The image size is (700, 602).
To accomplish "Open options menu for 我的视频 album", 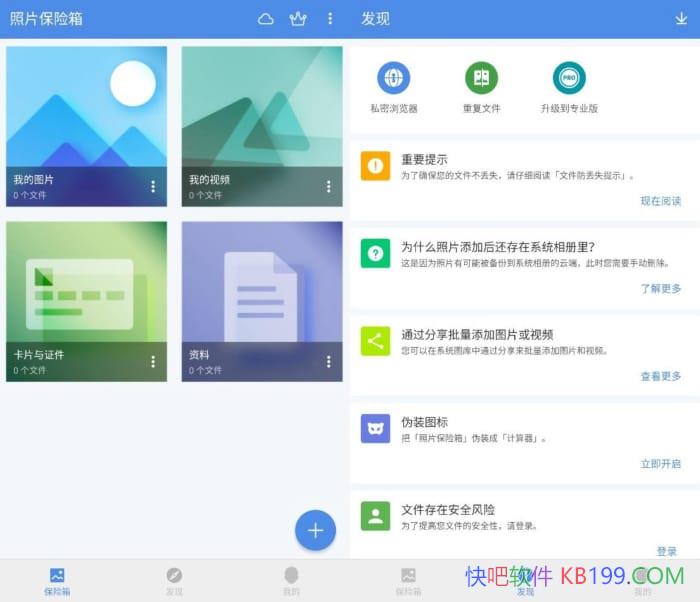I will point(328,187).
